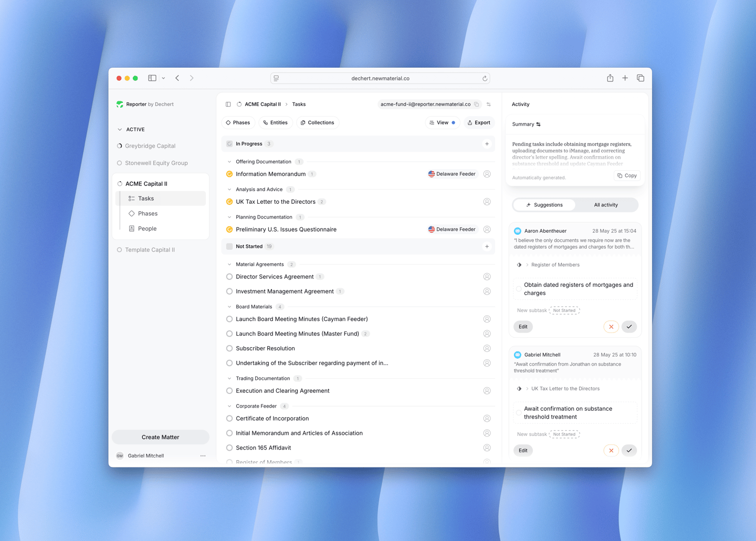Viewport: 756px width, 541px height.
Task: Click the Create Matter button
Action: point(160,437)
